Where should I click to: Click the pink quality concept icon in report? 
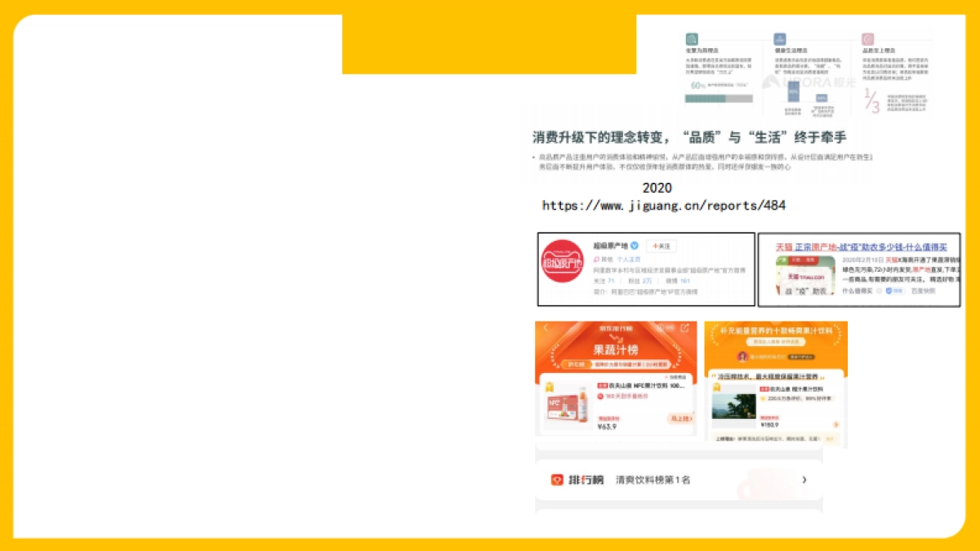click(868, 38)
